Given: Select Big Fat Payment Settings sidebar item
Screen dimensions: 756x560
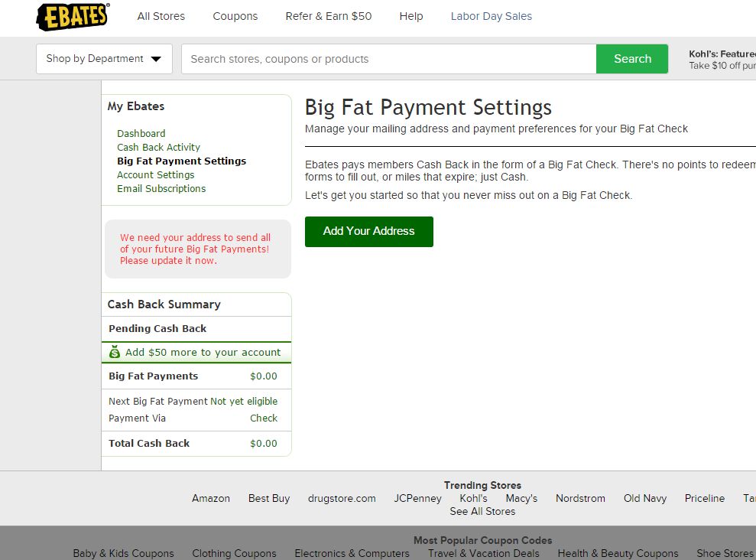Looking at the screenshot, I should (x=182, y=161).
